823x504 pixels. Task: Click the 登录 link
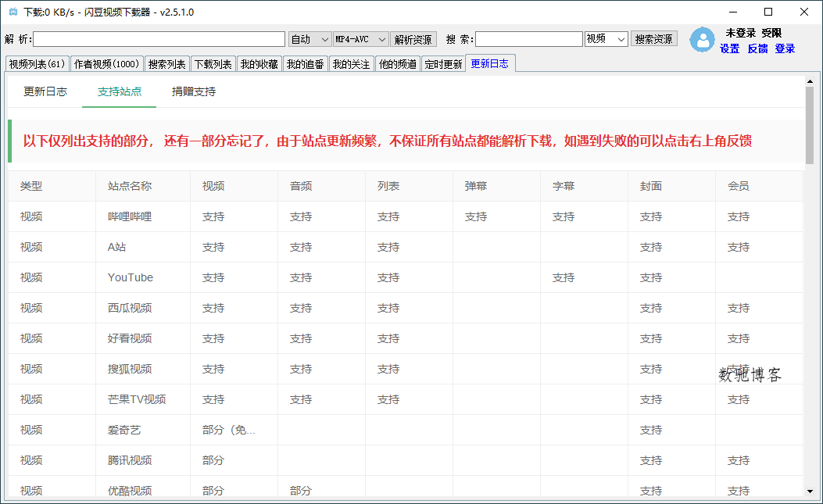click(x=785, y=48)
